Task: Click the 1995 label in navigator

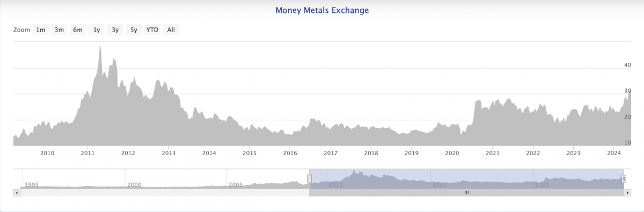Action: point(32,185)
